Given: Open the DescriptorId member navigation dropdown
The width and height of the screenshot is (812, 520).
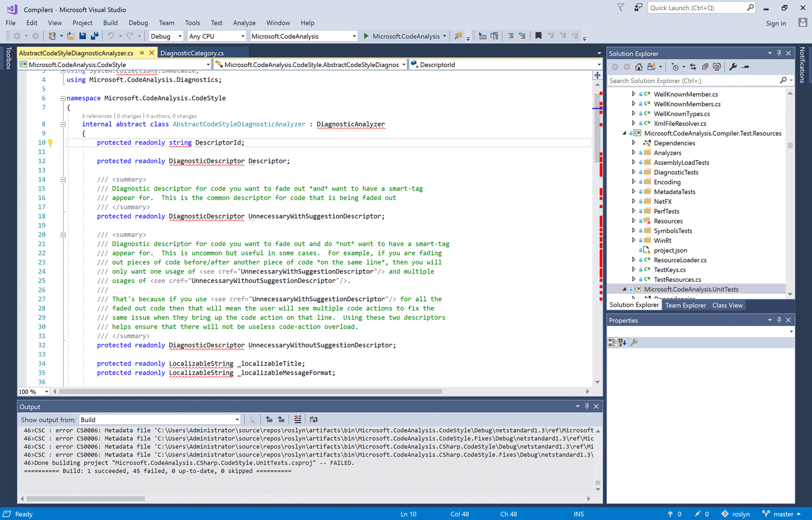Looking at the screenshot, I should click(x=506, y=64).
